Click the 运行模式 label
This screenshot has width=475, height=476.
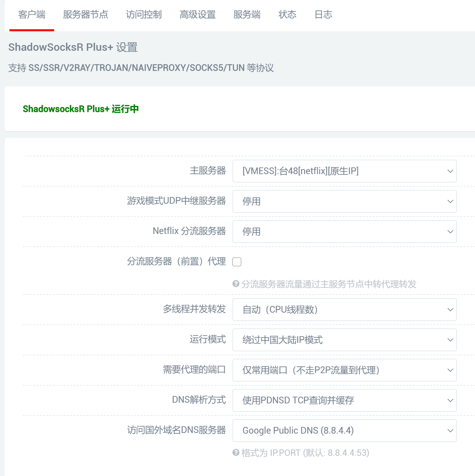(x=208, y=340)
